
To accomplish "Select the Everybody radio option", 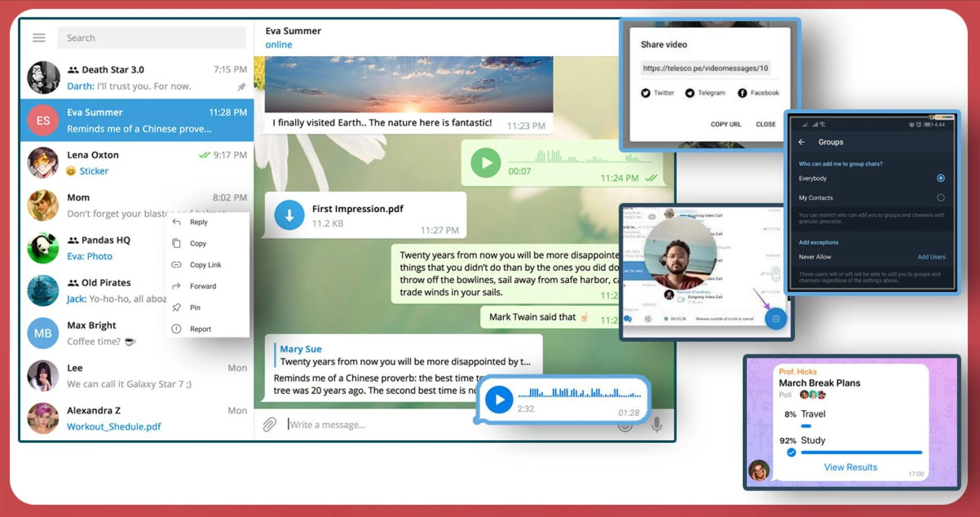I will 941,178.
